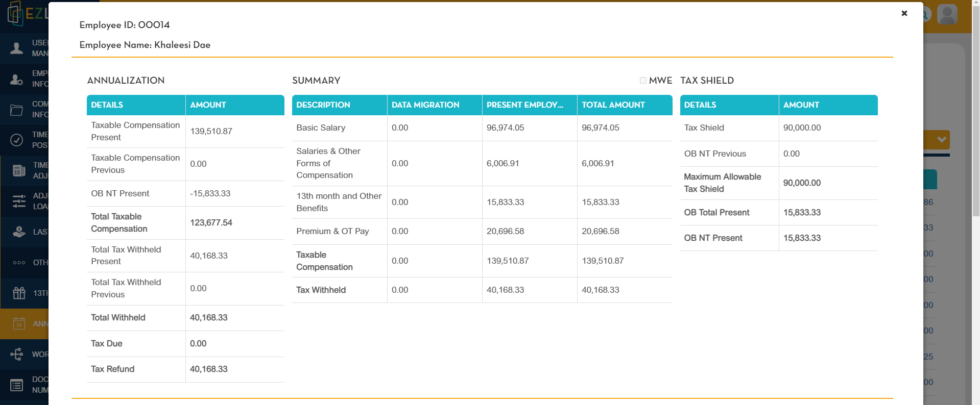The width and height of the screenshot is (980, 405).
Task: Select the Tax Refund amount 40,168.33
Action: point(209,369)
